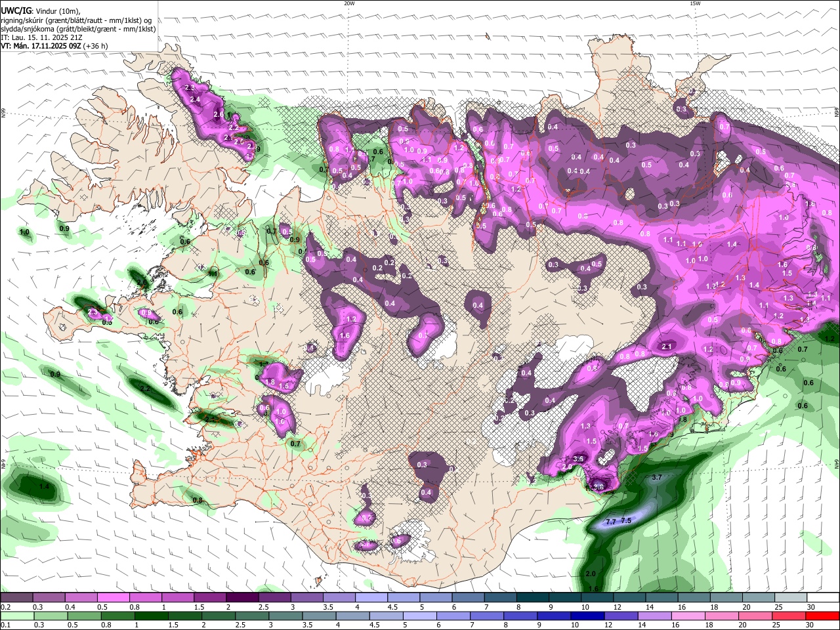
Task: Click the 20W longitude label on the top edge
Action: click(x=349, y=3)
